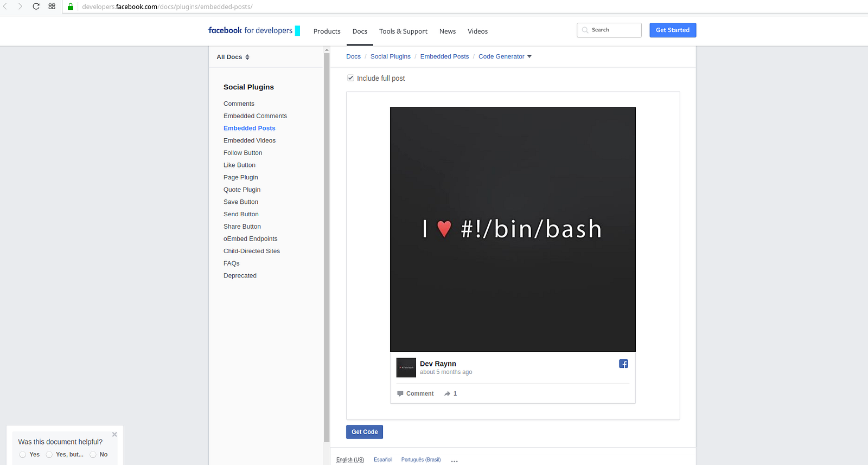Click the Dev Raynn profile thumbnail

[x=406, y=367]
